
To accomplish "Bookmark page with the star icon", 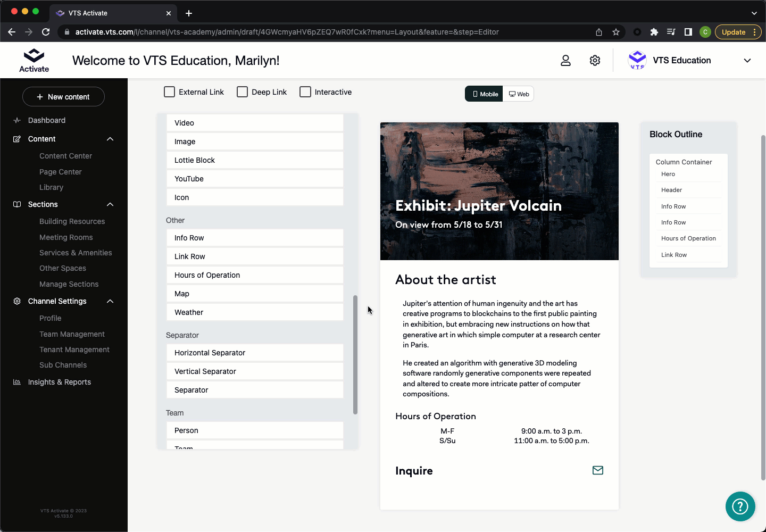I will [616, 32].
